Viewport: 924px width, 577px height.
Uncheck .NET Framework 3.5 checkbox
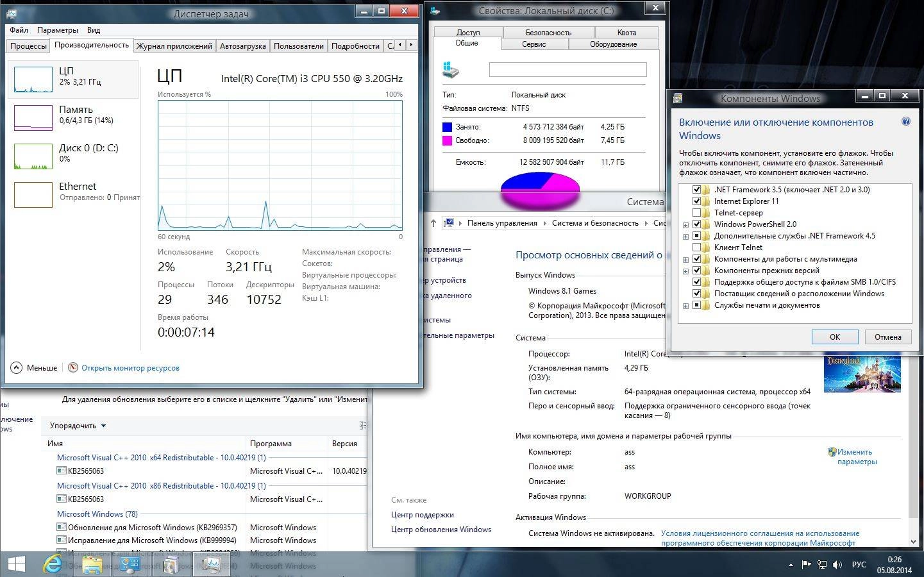coord(696,190)
